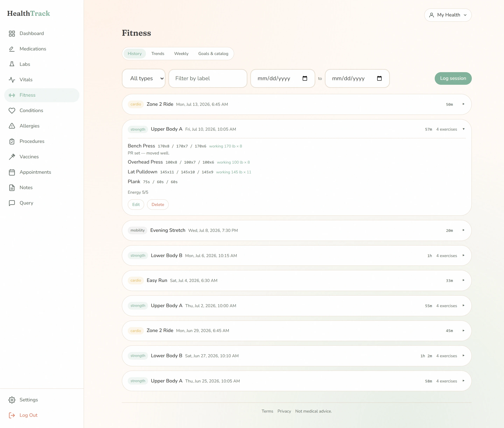Click the Appointments calendar icon
Image resolution: width=504 pixels, height=428 pixels.
tap(12, 172)
